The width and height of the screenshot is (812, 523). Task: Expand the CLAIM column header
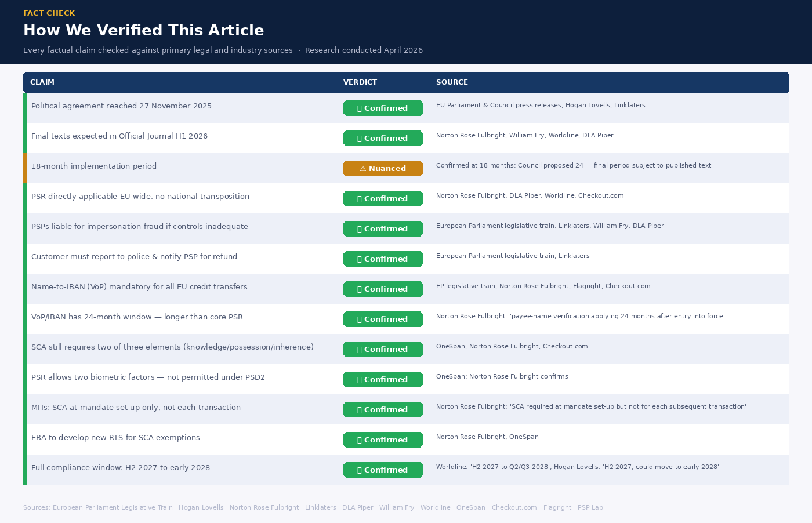[42, 82]
